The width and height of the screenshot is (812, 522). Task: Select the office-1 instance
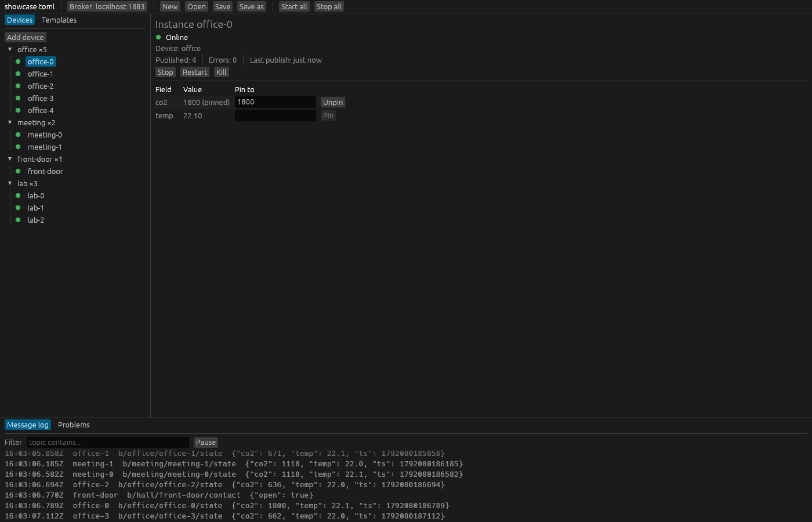41,74
